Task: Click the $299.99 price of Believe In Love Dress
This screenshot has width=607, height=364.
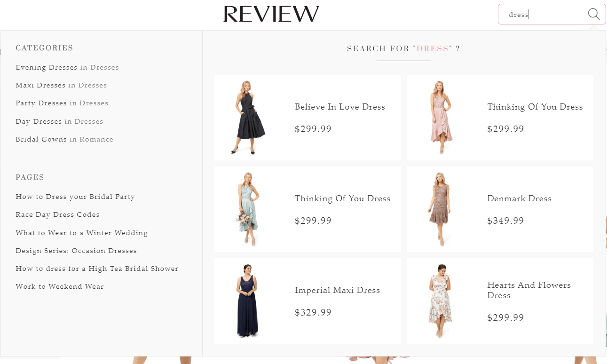Action: coord(313,129)
